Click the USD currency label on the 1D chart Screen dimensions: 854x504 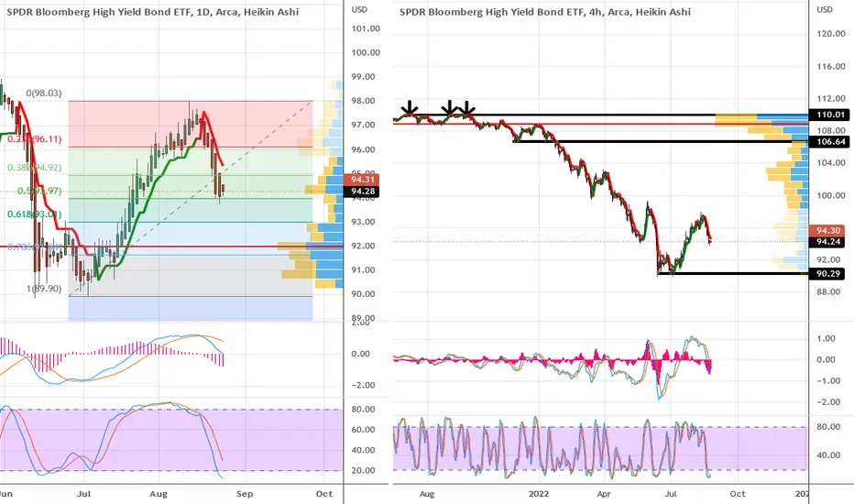tap(359, 10)
